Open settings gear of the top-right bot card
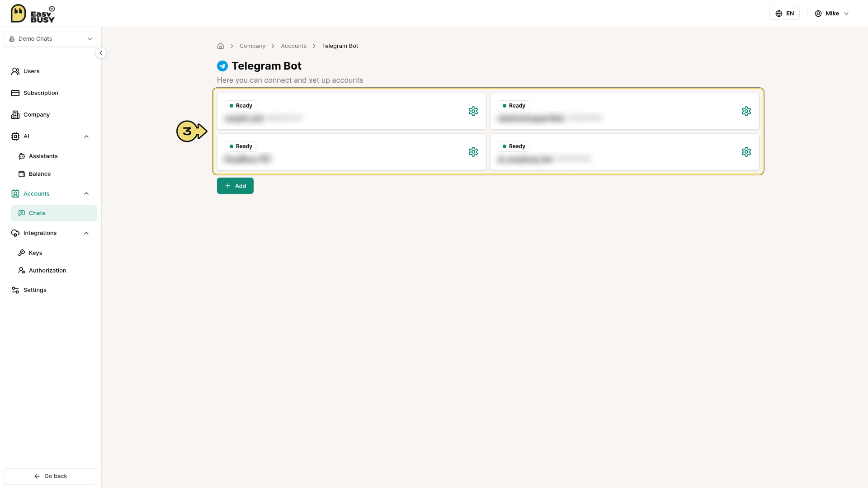 tap(746, 111)
